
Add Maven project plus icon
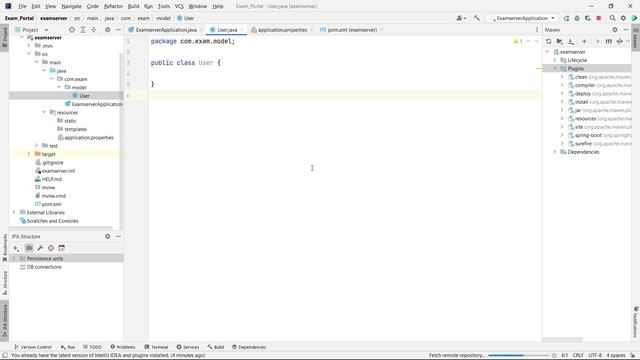[584, 41]
